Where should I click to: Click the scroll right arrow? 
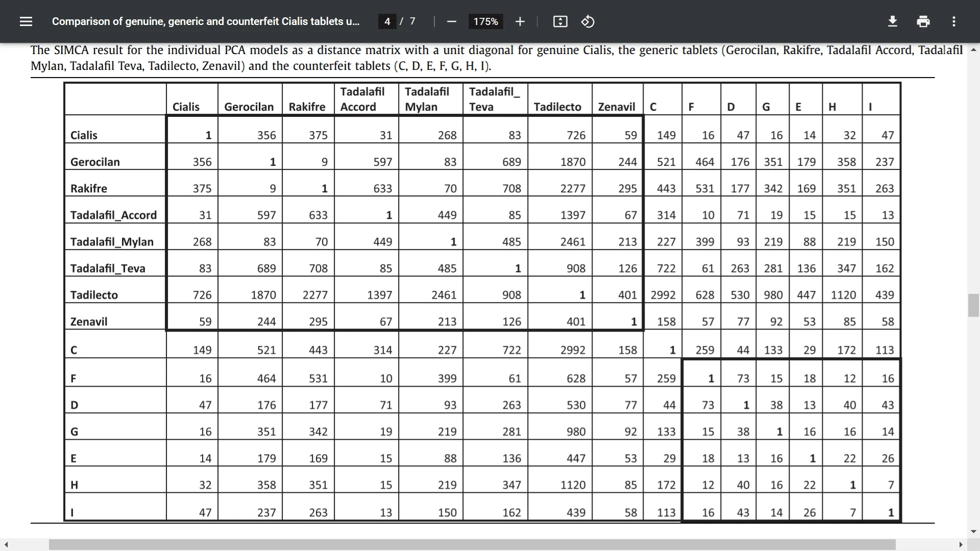961,544
